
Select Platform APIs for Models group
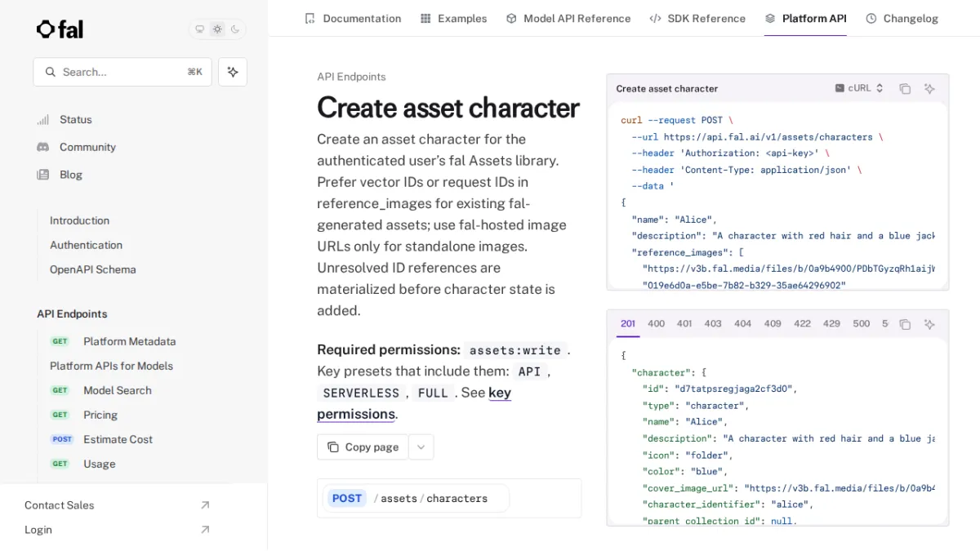coord(111,366)
